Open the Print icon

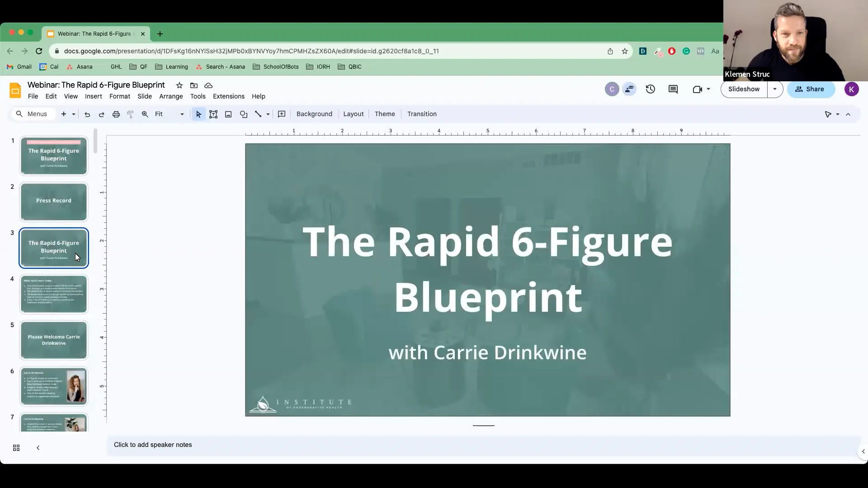click(116, 114)
